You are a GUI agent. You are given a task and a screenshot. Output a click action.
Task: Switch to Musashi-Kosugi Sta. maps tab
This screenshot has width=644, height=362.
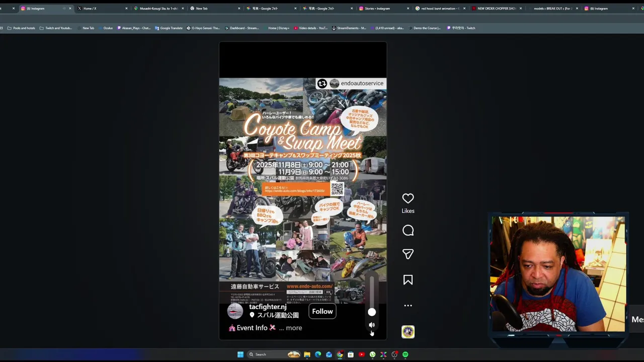(158, 9)
